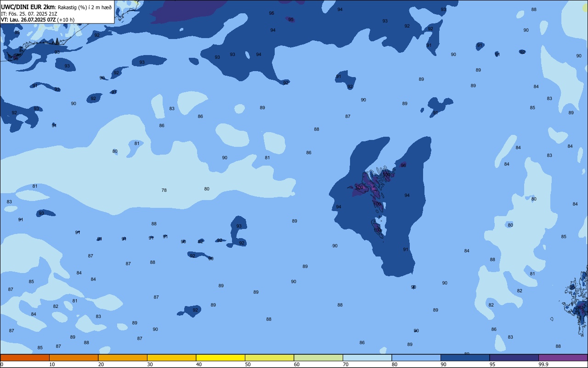Select legend tick label '40'
Screen dimensions: 588x368
[199, 364]
